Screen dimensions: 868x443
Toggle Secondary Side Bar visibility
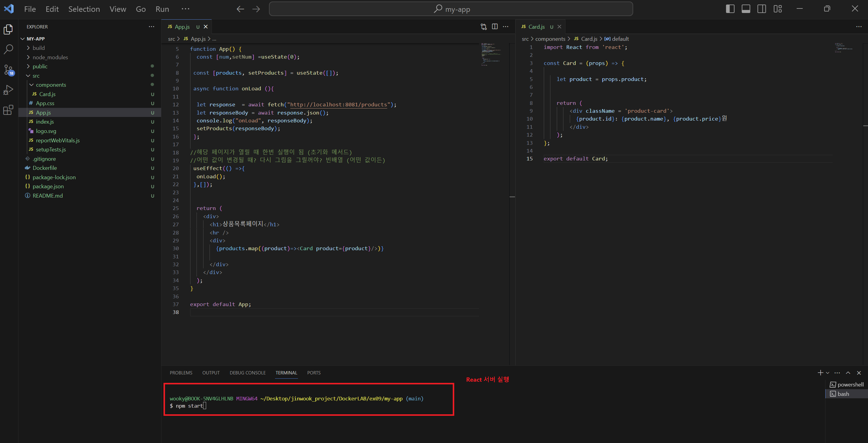click(762, 9)
